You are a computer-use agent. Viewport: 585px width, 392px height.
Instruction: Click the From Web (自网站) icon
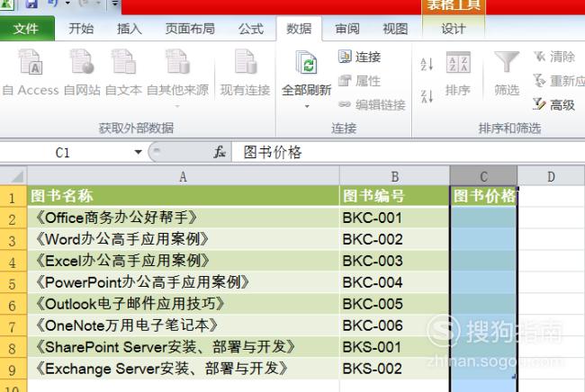(x=82, y=62)
